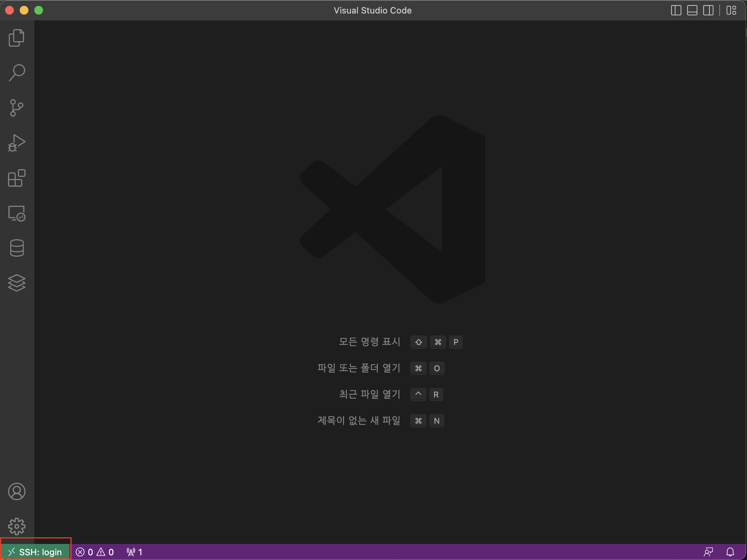Open notifications bell in status bar

tap(730, 552)
